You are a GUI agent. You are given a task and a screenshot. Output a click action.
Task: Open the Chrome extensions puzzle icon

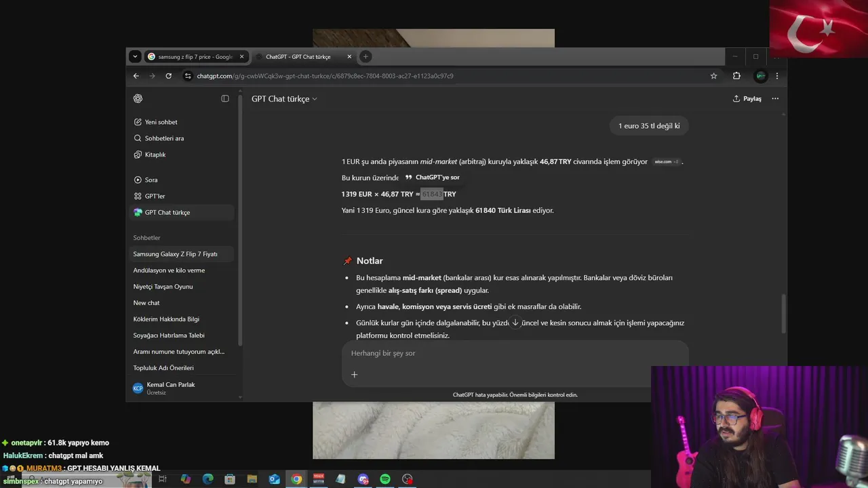(x=736, y=76)
